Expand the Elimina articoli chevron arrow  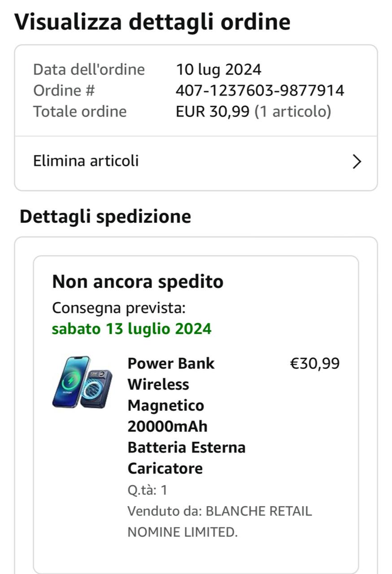357,161
